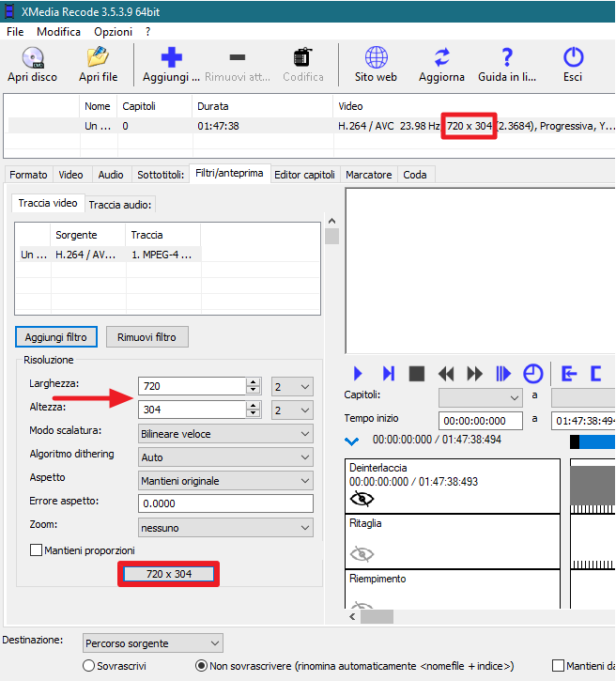Open the Modifica menu
The height and width of the screenshot is (681, 616).
(58, 32)
